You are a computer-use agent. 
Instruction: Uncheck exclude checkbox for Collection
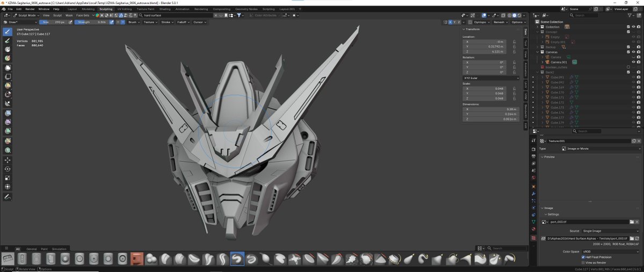pyautogui.click(x=628, y=27)
